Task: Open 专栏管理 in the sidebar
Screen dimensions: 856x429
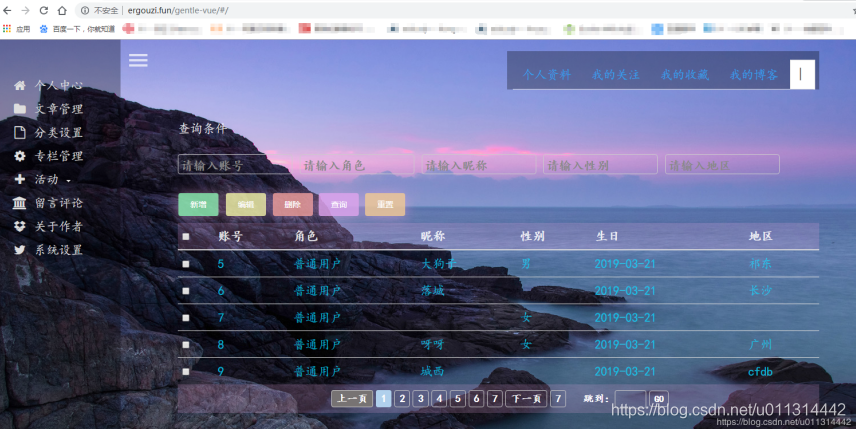Action: [59, 156]
